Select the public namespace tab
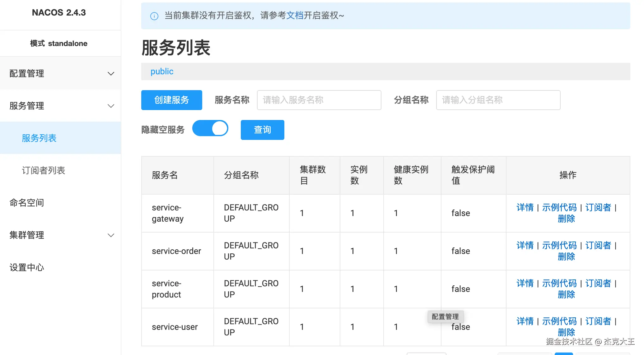 coord(162,71)
